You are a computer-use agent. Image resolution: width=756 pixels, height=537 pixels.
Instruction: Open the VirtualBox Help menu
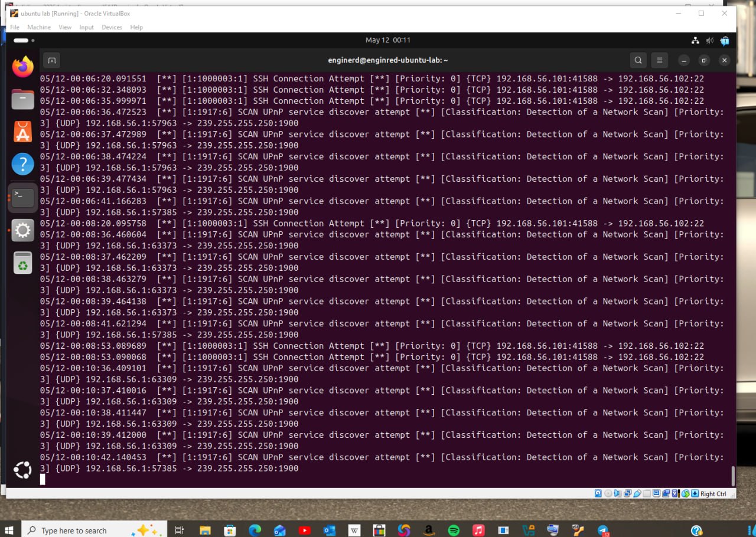click(136, 27)
